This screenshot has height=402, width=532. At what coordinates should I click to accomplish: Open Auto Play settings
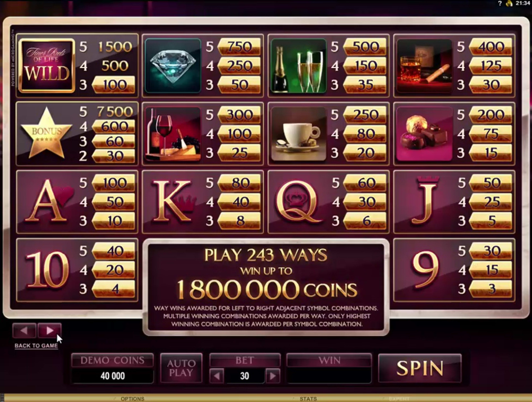181,368
